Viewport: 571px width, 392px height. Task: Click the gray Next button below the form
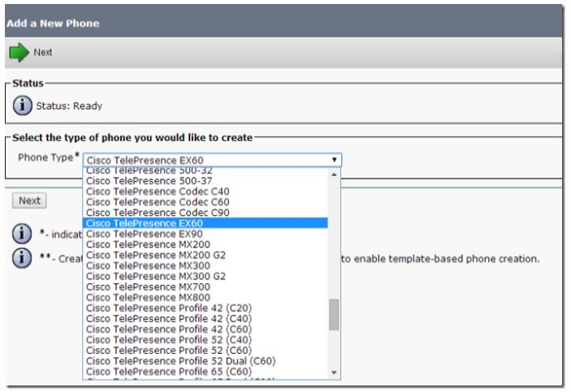click(x=29, y=200)
